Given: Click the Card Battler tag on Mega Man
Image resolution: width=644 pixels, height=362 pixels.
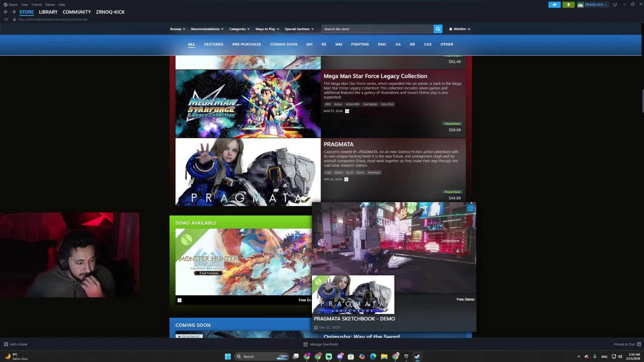Looking at the screenshot, I should (370, 104).
